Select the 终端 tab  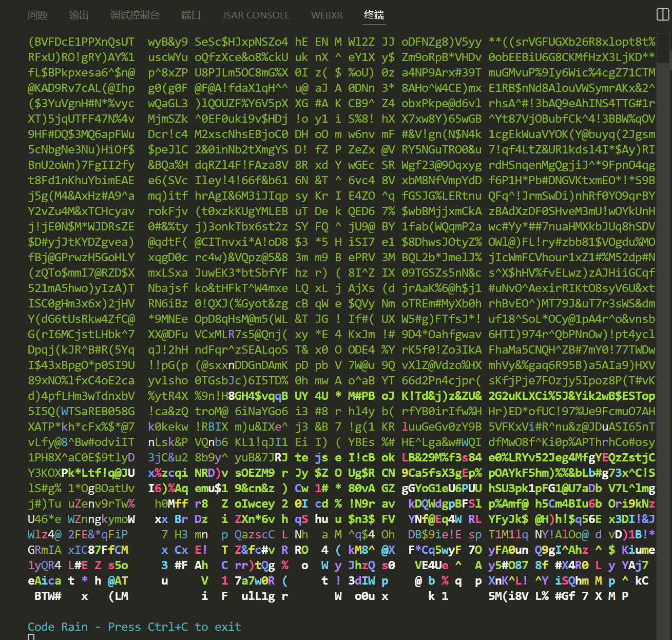coord(374,15)
